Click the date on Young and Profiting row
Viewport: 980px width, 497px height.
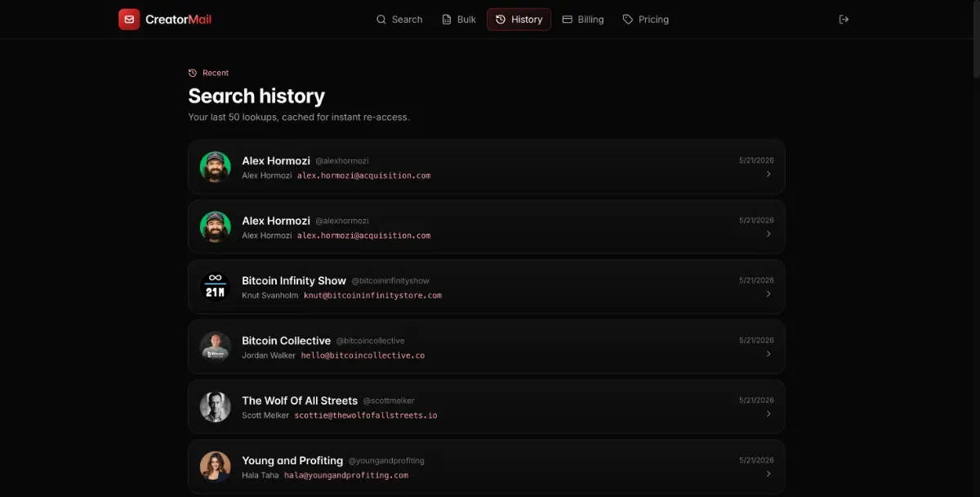[756, 460]
